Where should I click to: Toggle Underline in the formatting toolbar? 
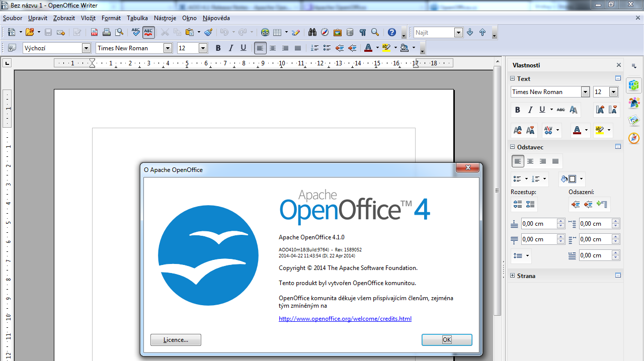[244, 48]
